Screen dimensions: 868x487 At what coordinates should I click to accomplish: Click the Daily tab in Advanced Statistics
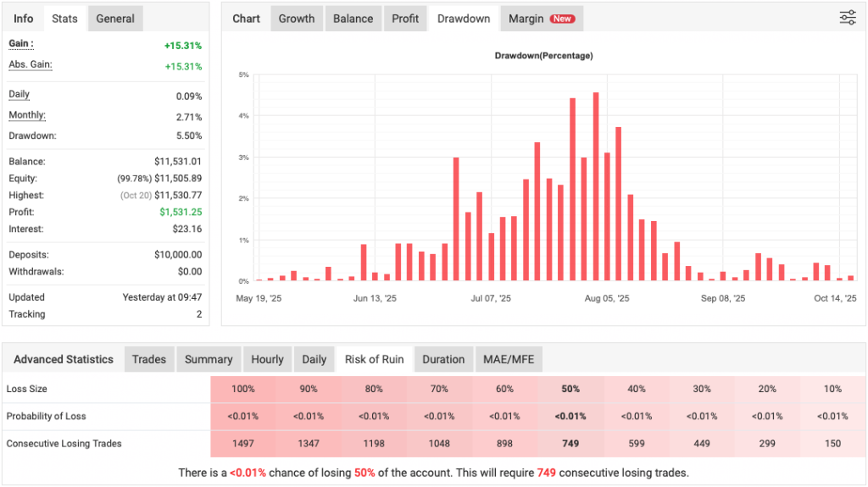coord(314,359)
